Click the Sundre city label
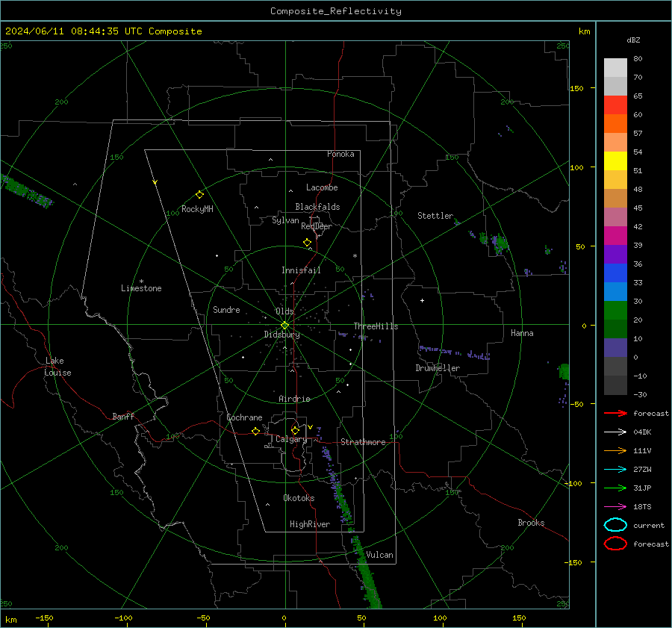 (x=226, y=310)
